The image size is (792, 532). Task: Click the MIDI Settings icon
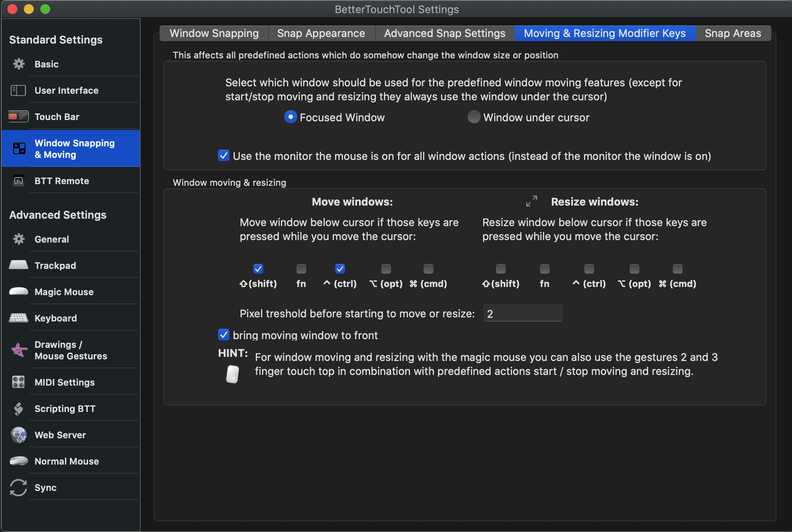pos(18,382)
